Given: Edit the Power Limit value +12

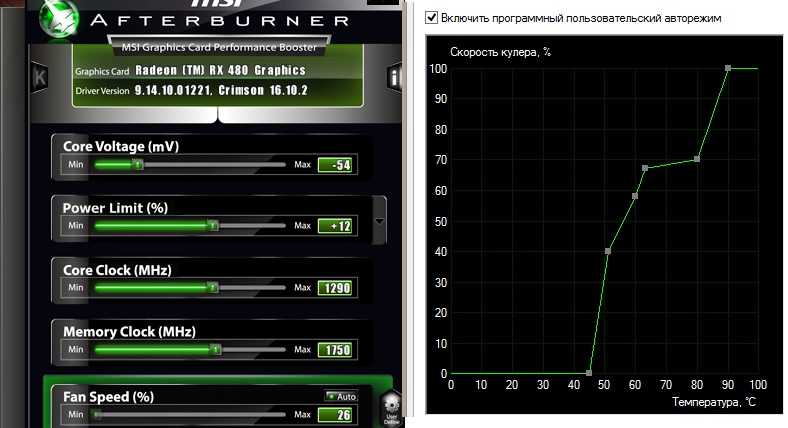Looking at the screenshot, I should pos(336,226).
